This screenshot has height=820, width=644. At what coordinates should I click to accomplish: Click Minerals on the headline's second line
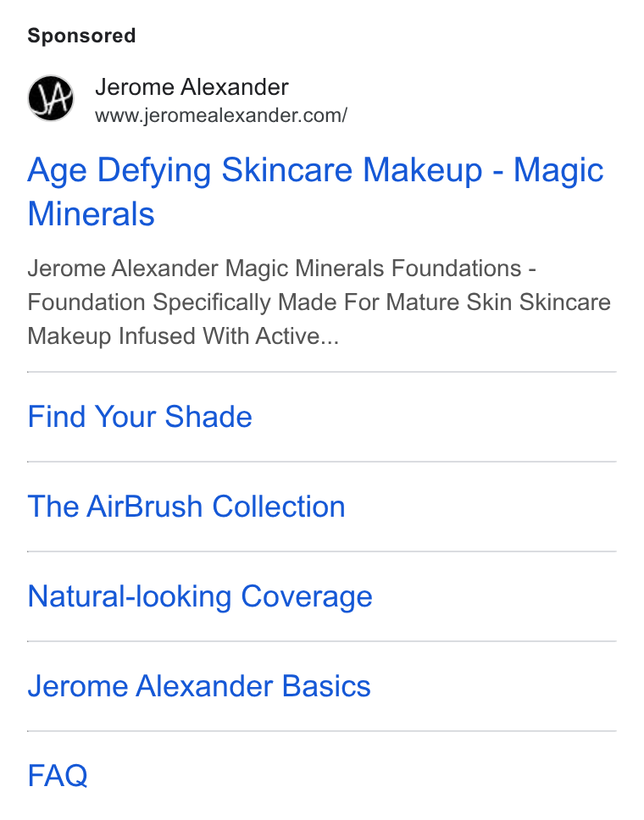point(91,213)
